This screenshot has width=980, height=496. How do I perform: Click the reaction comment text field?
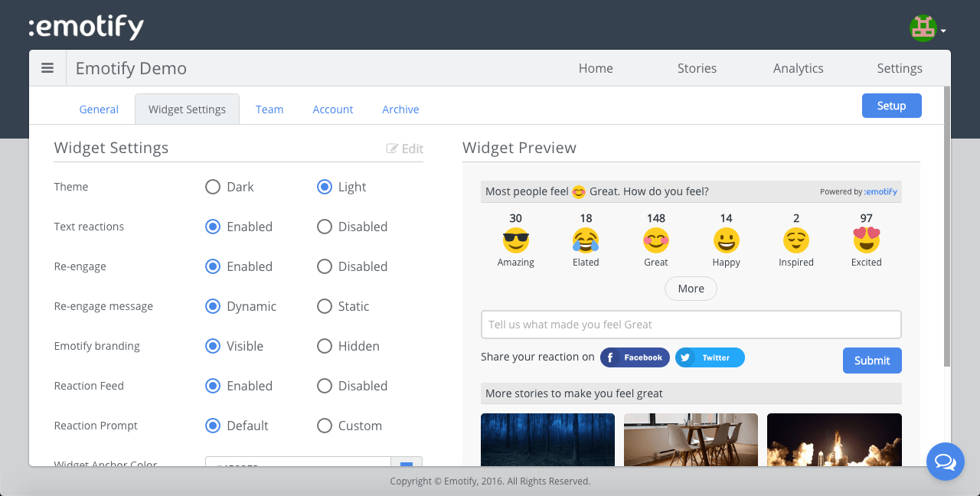691,324
